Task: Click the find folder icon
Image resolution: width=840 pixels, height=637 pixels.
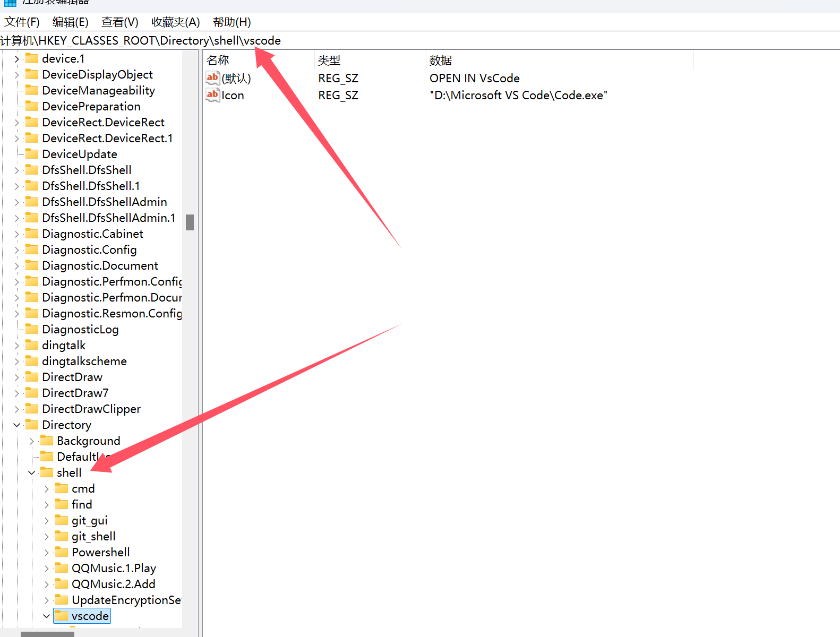Action: [x=62, y=504]
